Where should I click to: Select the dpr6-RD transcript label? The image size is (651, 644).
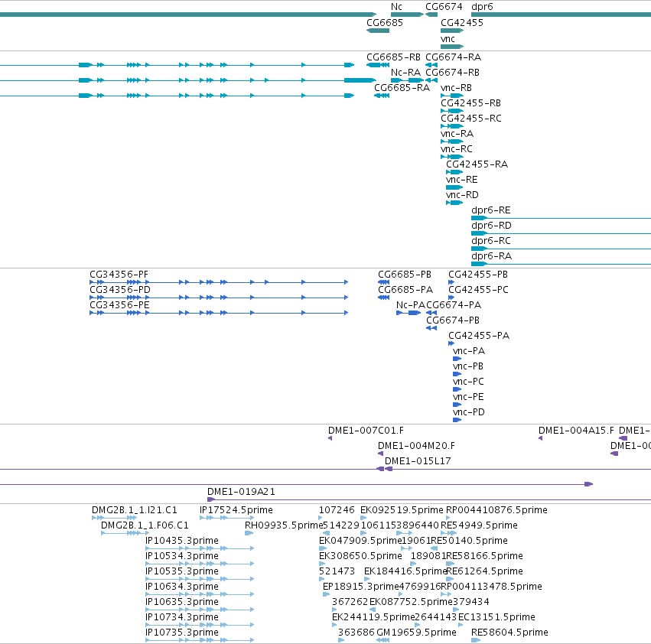(492, 226)
